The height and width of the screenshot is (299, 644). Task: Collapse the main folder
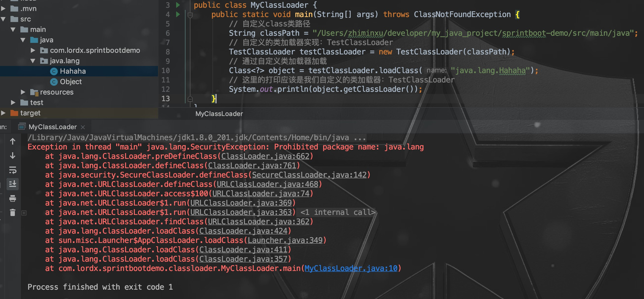click(13, 29)
